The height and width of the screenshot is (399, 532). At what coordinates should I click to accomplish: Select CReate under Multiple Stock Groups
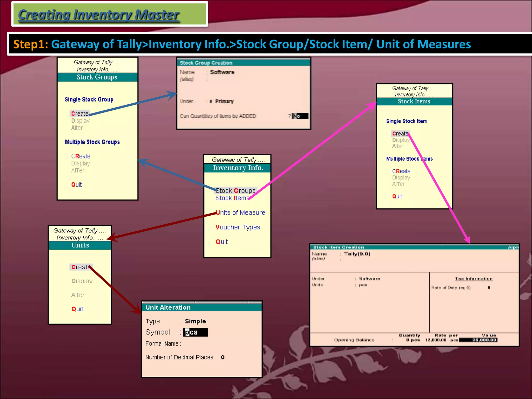81,156
